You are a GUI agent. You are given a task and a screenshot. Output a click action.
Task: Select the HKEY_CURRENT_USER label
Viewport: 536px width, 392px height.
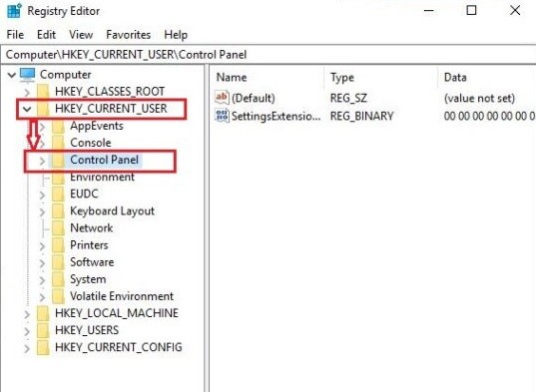point(111,109)
